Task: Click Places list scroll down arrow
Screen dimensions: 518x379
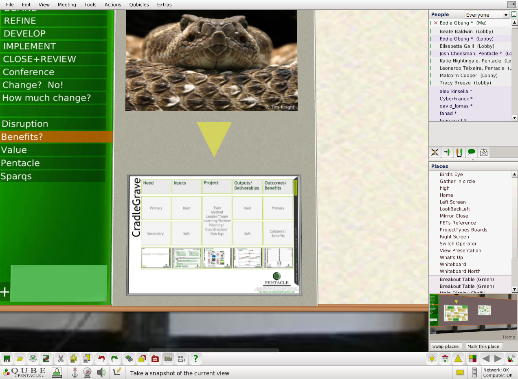Action: tap(514, 290)
